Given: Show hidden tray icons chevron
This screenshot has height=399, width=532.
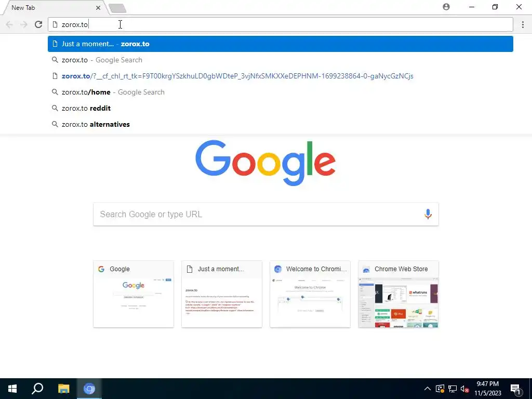Looking at the screenshot, I should point(428,389).
